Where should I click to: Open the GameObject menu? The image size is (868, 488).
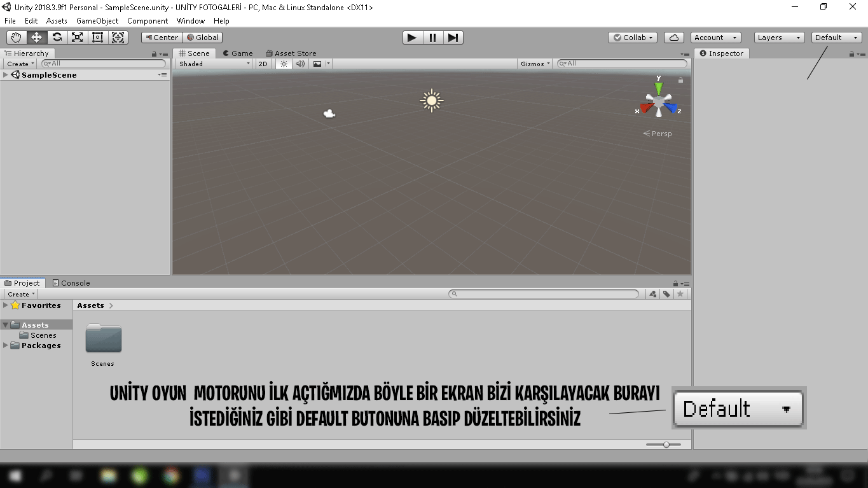(97, 21)
